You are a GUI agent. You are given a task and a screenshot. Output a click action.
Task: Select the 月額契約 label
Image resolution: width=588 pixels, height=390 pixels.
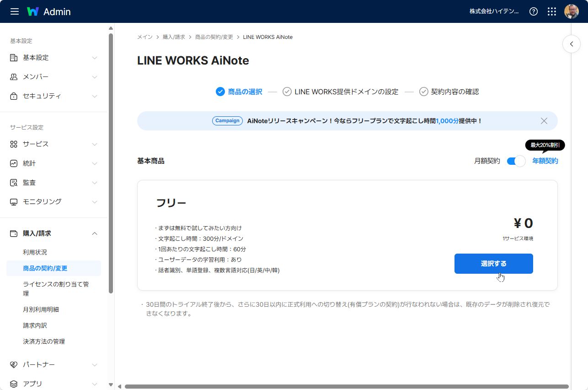point(487,161)
